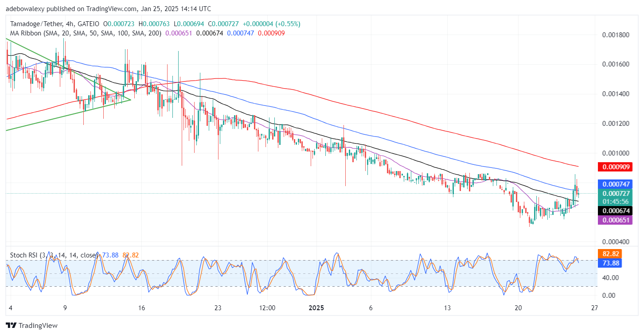
Task: Click the purple 0.000651 value in MA Ribbon legend
Action: (178, 33)
